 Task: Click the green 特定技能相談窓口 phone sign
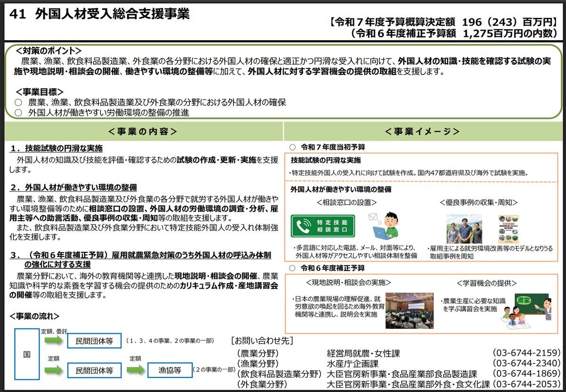coord(323,226)
